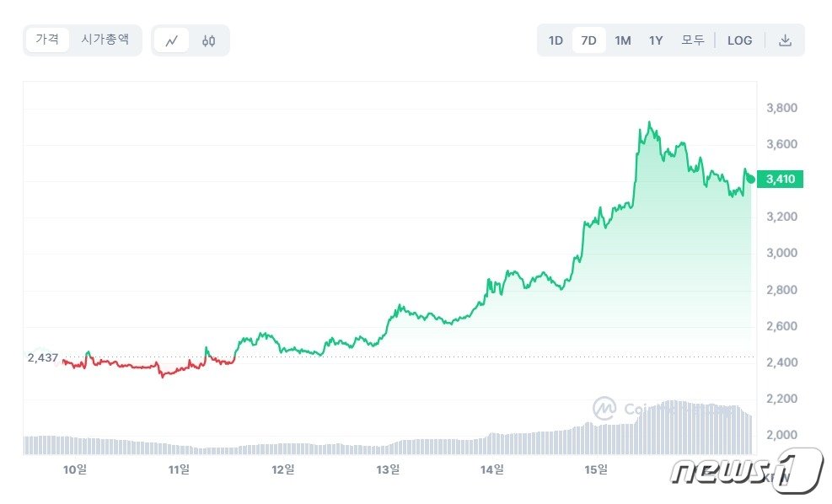
Task: Choose the 1M time range
Action: point(622,40)
